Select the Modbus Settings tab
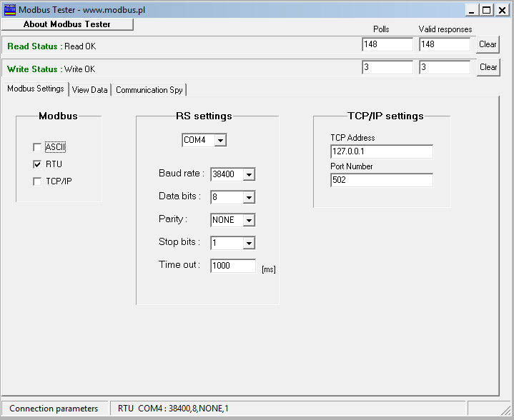 coord(36,89)
